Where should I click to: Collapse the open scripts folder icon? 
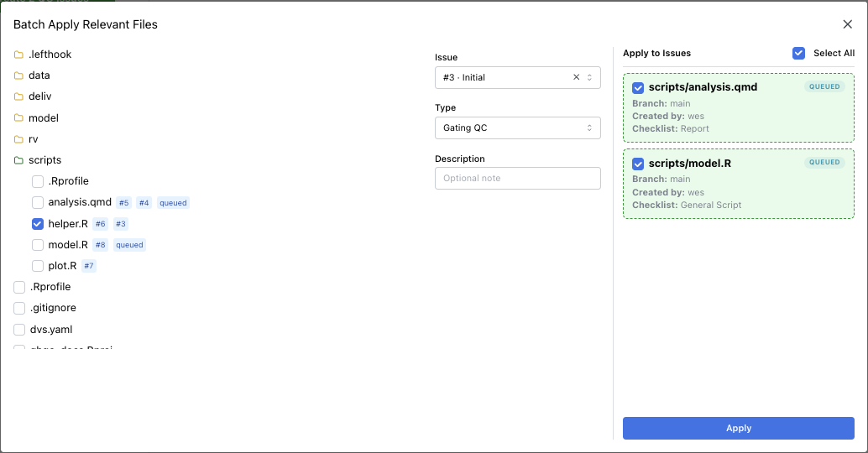[18, 160]
